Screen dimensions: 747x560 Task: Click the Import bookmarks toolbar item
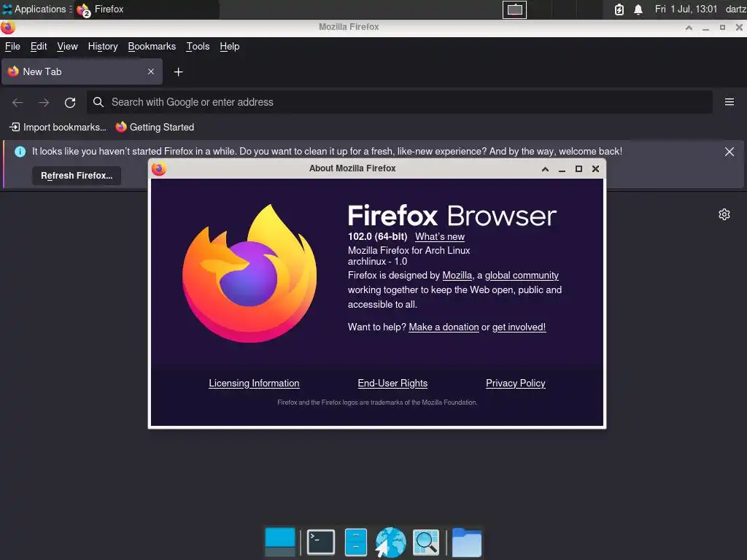click(x=58, y=127)
